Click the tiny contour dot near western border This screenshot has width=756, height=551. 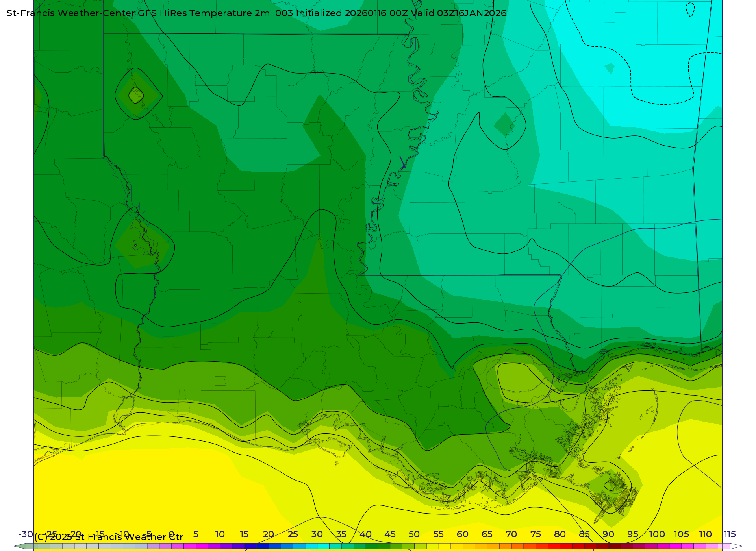(x=135, y=246)
